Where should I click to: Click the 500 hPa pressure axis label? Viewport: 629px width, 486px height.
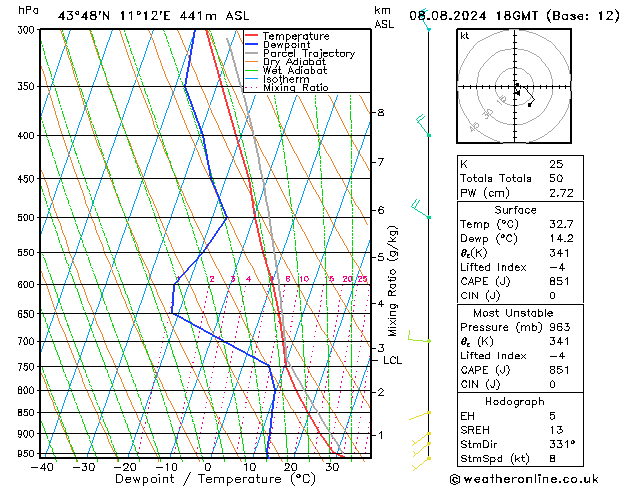tap(26, 217)
